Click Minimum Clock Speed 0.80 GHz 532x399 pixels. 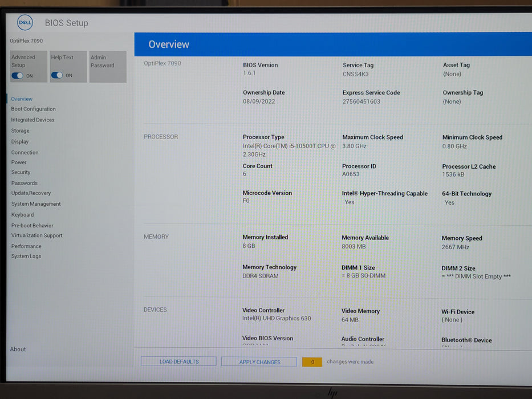pos(454,146)
